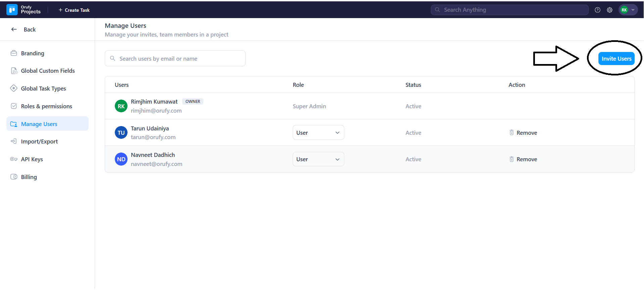Screen dimensions: 644x292
Task: Open the settings gear icon
Action: 609,10
